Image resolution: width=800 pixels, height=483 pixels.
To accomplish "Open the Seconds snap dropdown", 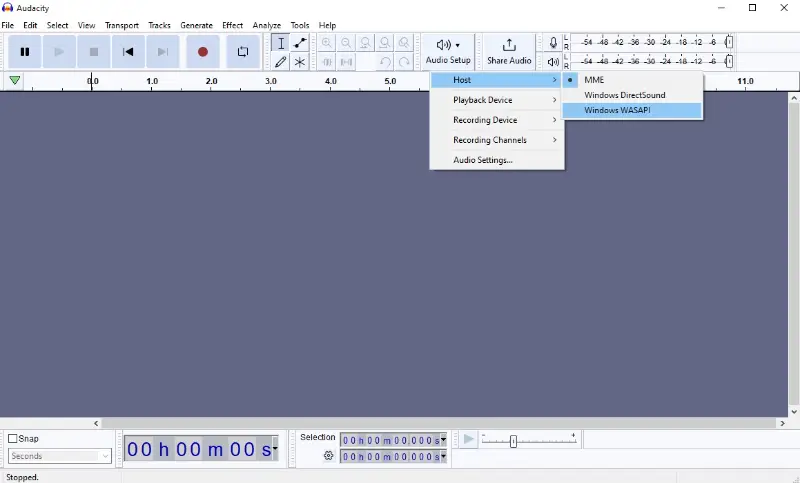I will tap(60, 456).
